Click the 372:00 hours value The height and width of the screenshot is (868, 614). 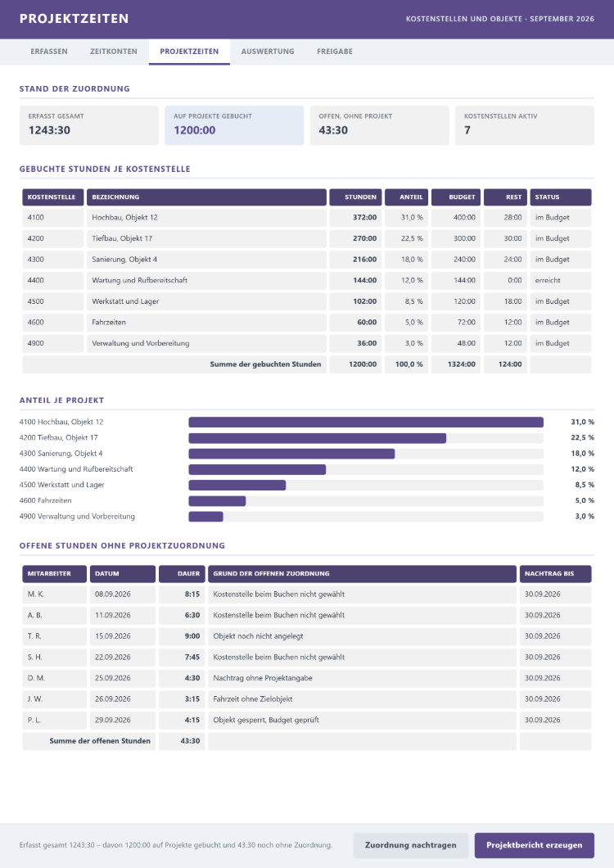click(355, 218)
